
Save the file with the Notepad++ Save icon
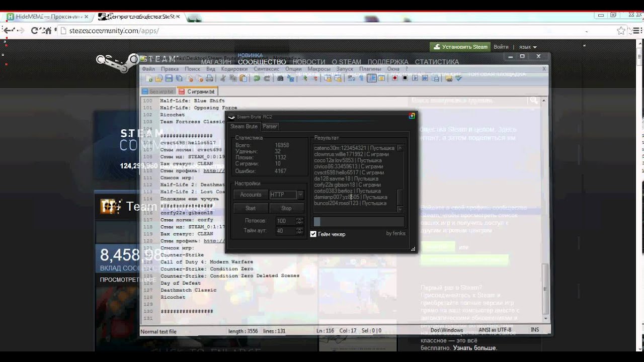point(169,78)
